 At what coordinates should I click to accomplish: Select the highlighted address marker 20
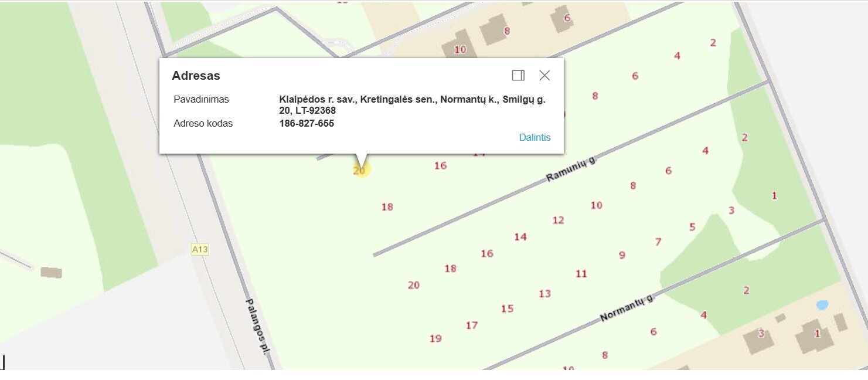[360, 170]
